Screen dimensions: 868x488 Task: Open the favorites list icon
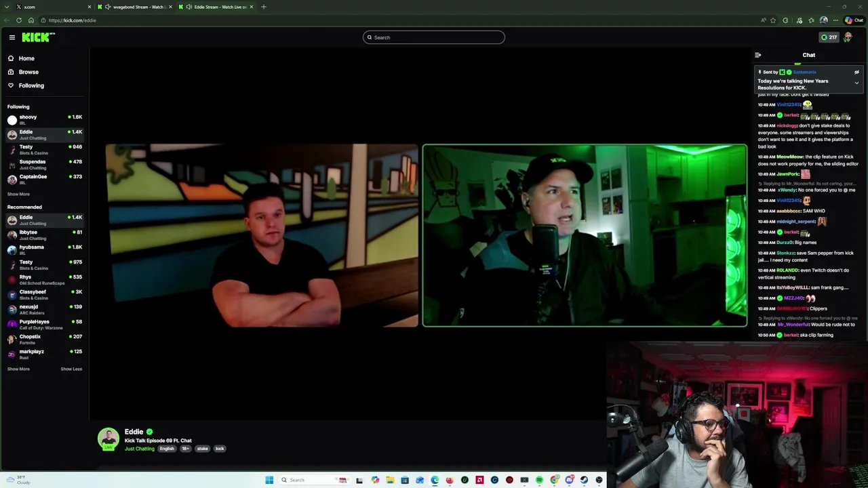811,20
